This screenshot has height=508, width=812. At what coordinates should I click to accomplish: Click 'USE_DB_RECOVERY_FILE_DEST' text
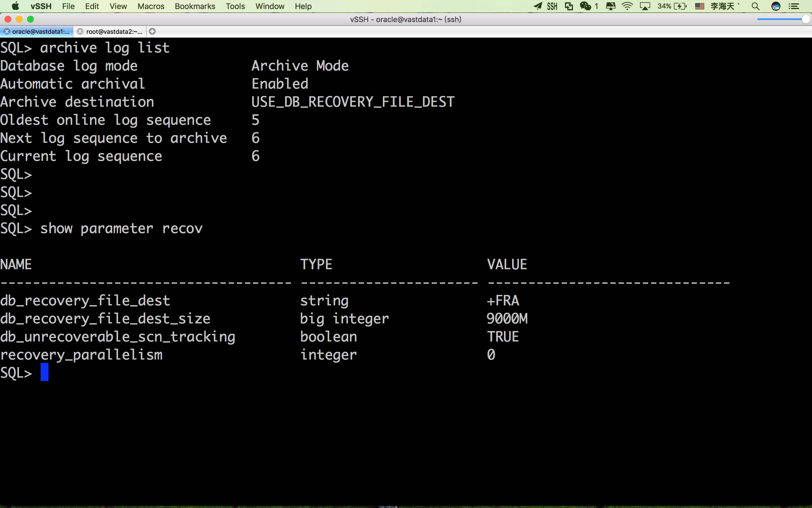point(353,102)
